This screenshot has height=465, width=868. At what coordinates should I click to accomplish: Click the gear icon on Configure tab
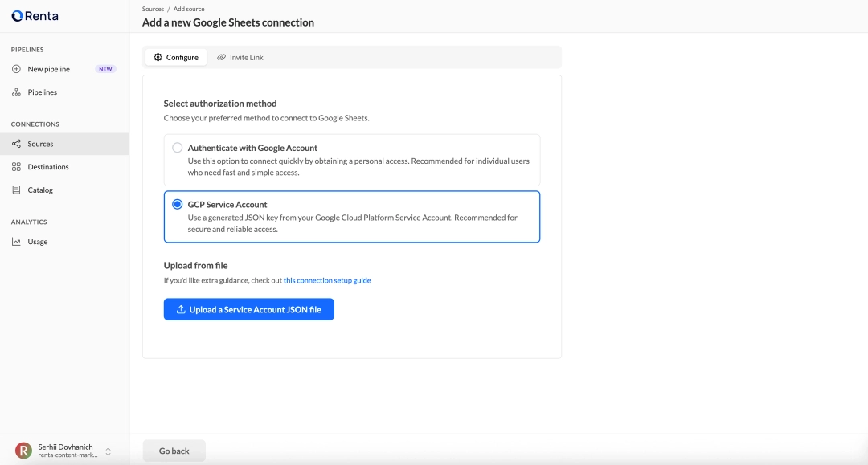(x=158, y=57)
